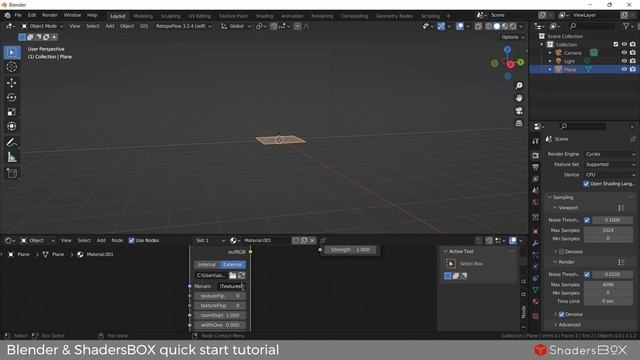640x360 pixels.
Task: Switch to the Modeling workspace tab
Action: coord(143,16)
